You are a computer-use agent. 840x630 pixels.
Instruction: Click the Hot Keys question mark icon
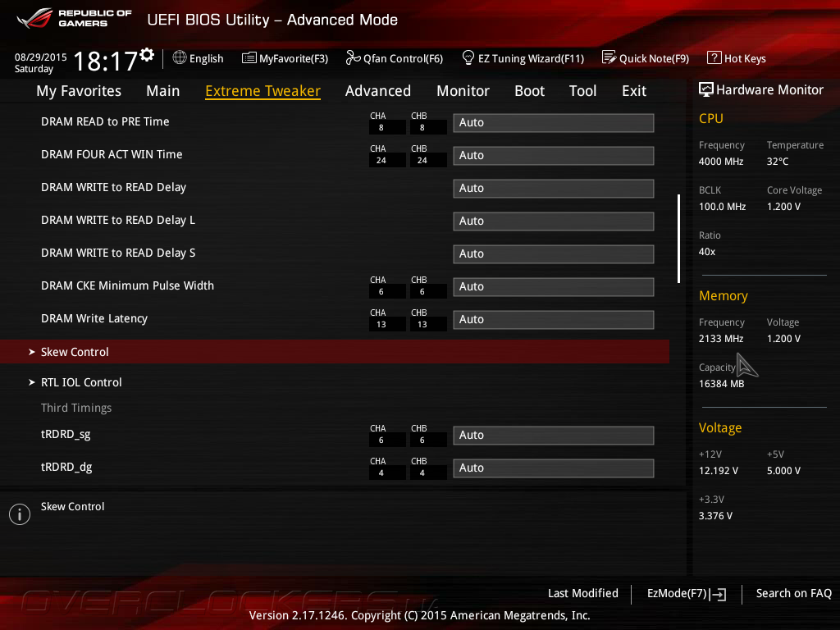click(714, 57)
